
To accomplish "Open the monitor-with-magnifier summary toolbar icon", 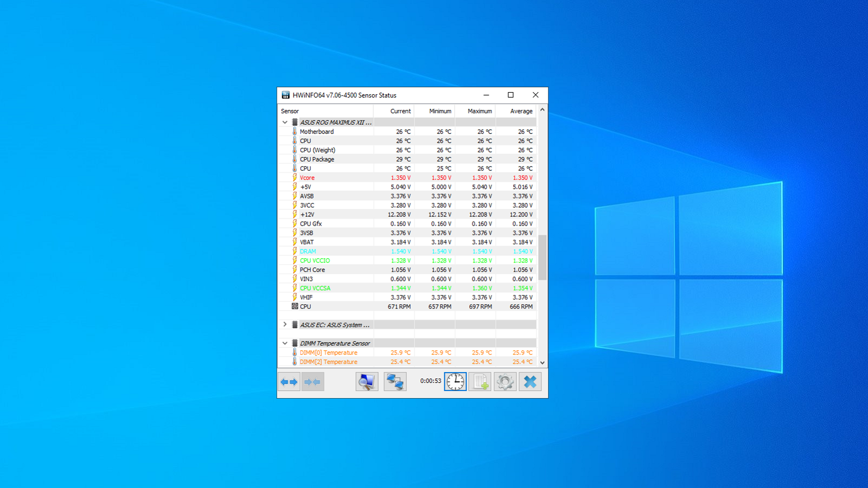I will [367, 382].
